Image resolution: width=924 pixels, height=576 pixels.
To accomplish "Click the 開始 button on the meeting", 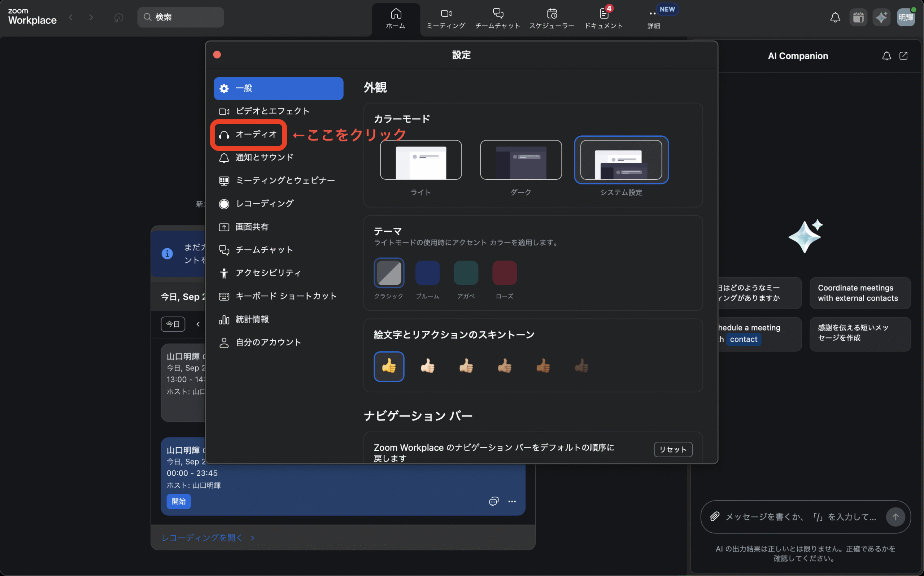I will pos(179,501).
